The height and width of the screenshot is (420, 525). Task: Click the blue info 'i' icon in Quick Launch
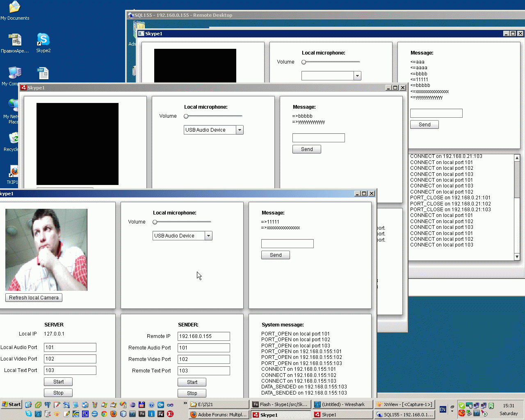point(151,414)
